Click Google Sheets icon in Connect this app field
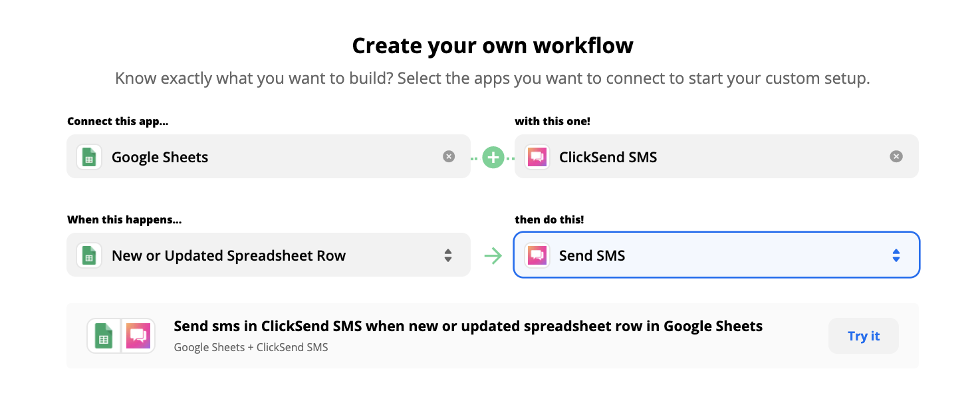The width and height of the screenshot is (980, 399). 89,157
